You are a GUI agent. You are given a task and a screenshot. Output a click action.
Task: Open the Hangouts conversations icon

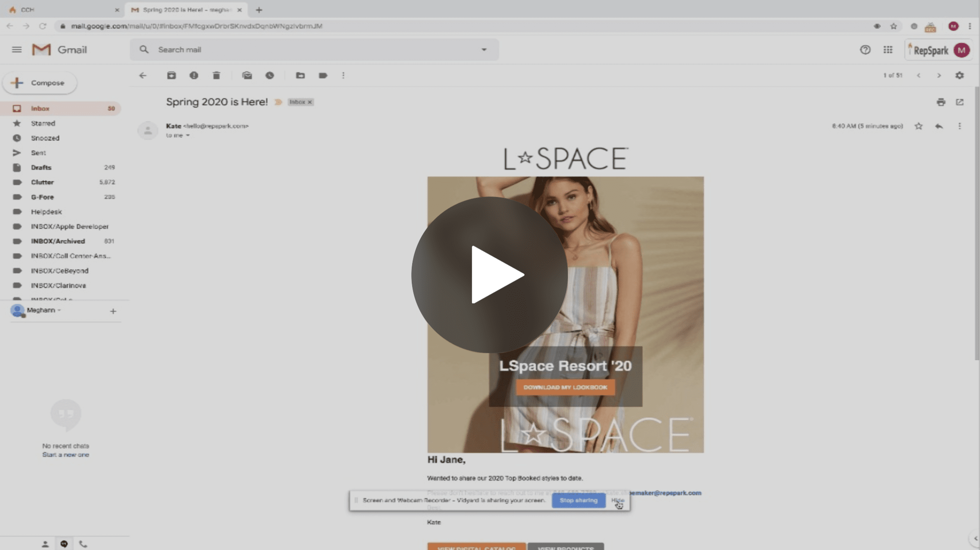tap(64, 544)
